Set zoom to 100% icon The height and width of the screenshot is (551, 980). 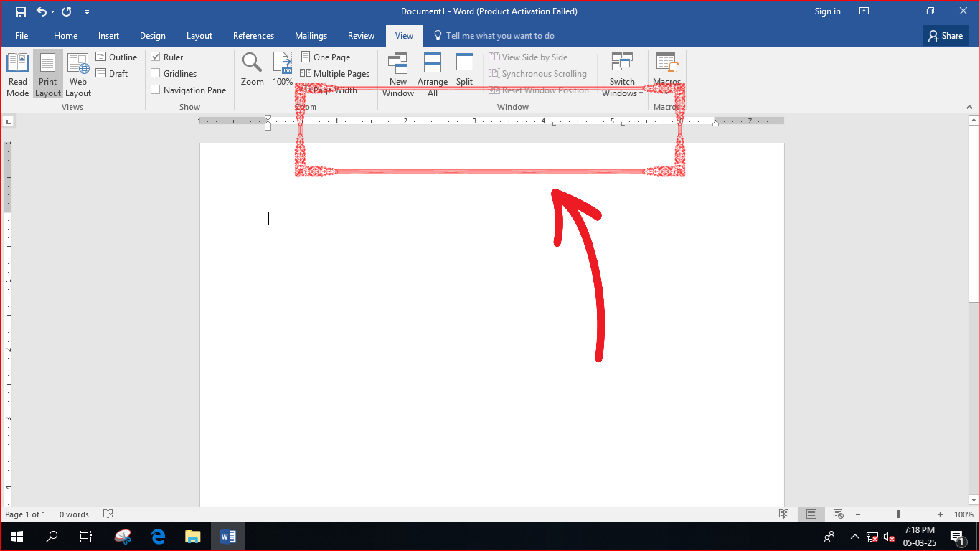[x=283, y=70]
